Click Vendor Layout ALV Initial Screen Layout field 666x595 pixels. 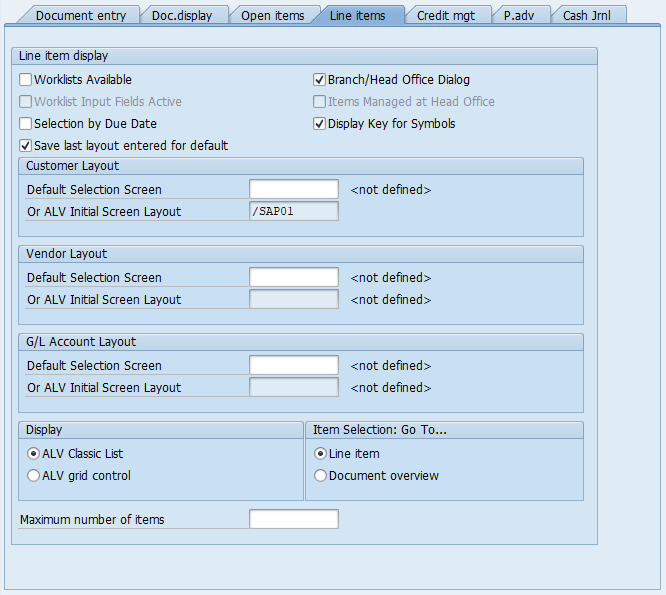[x=294, y=299]
